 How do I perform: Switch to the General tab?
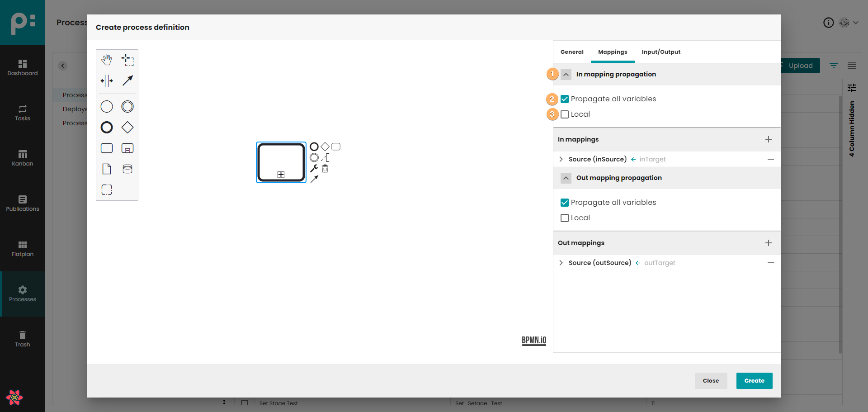[x=572, y=52]
